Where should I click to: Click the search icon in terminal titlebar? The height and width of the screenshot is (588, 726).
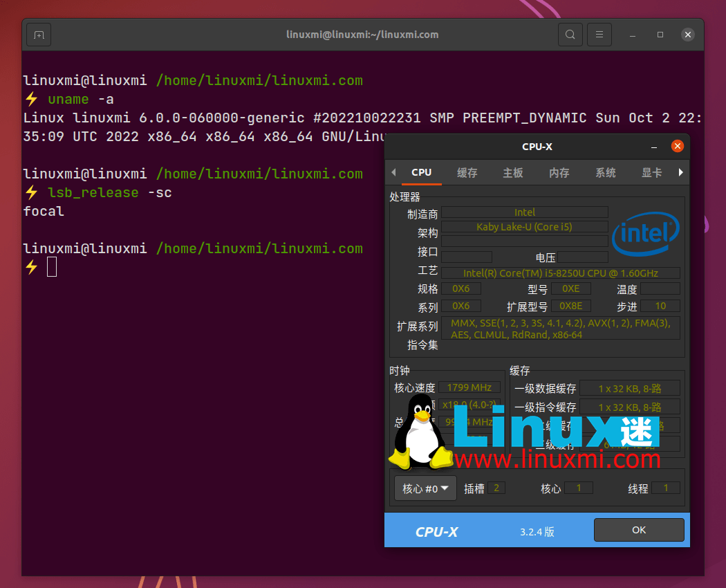pos(570,34)
